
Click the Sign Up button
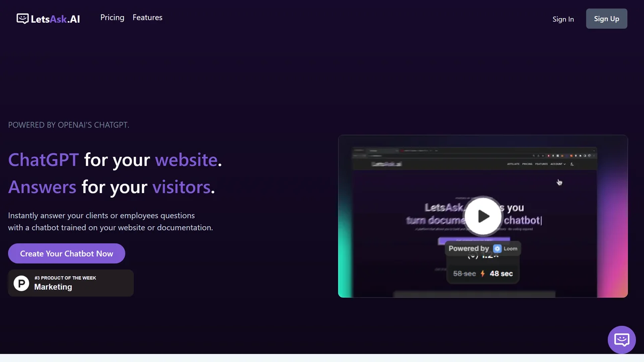point(606,19)
